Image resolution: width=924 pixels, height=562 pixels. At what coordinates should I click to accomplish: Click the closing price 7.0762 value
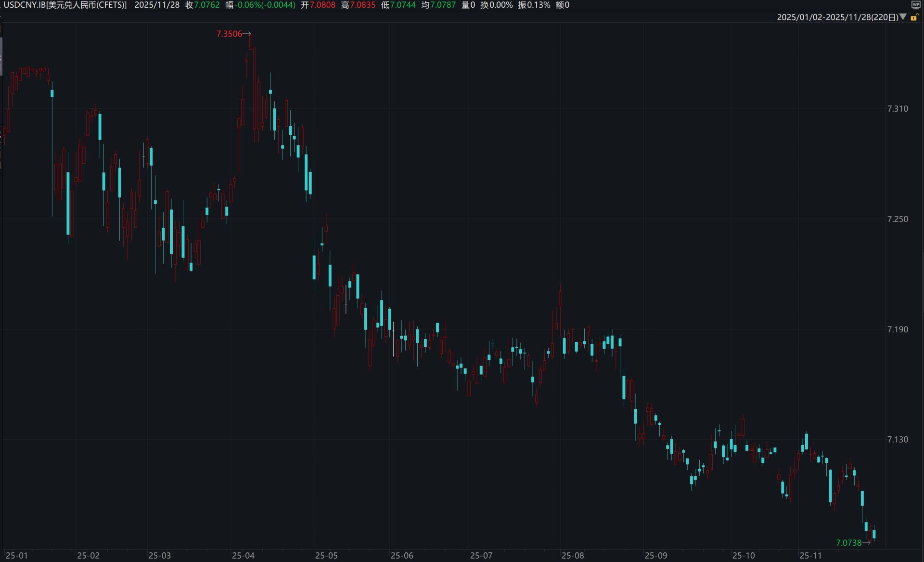207,5
